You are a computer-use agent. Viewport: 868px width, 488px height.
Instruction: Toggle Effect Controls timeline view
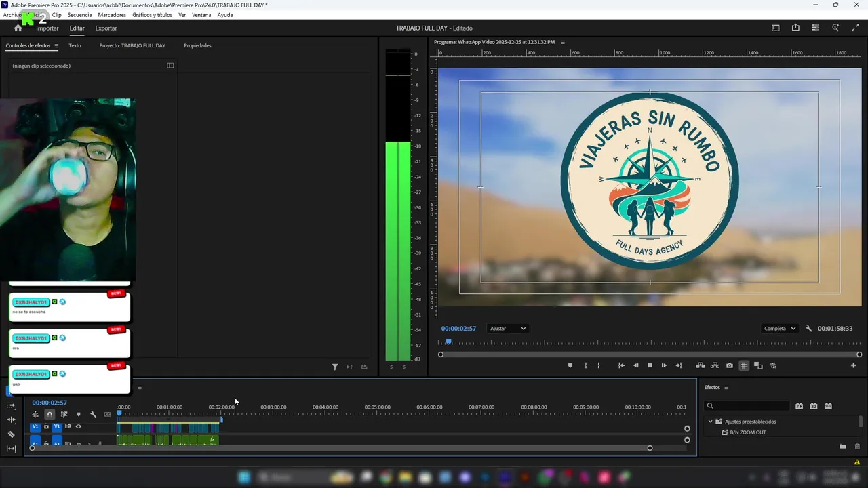pos(170,66)
